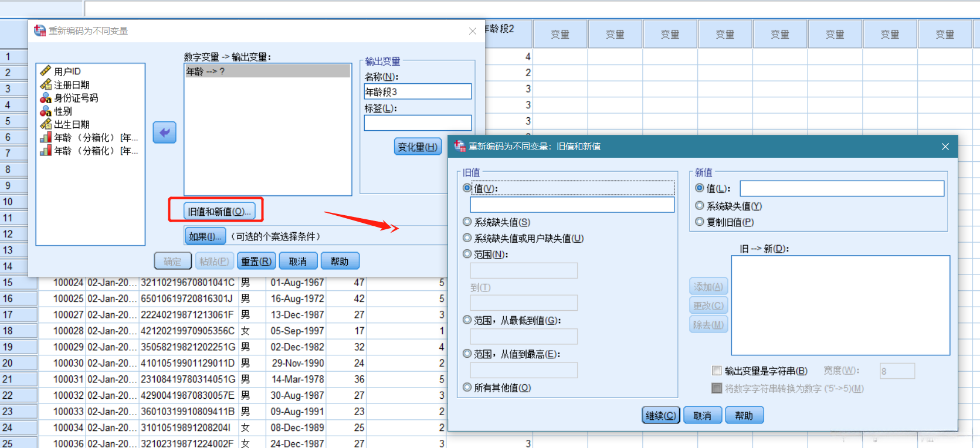Toggle 将数字字符串转换为数字 checkbox
This screenshot has width=980, height=448.
click(x=717, y=388)
